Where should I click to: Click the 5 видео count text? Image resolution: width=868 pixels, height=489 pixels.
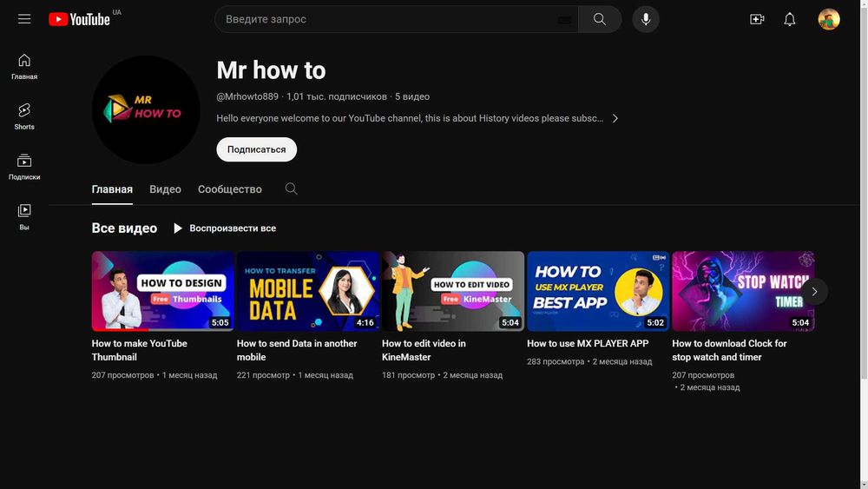click(x=411, y=96)
